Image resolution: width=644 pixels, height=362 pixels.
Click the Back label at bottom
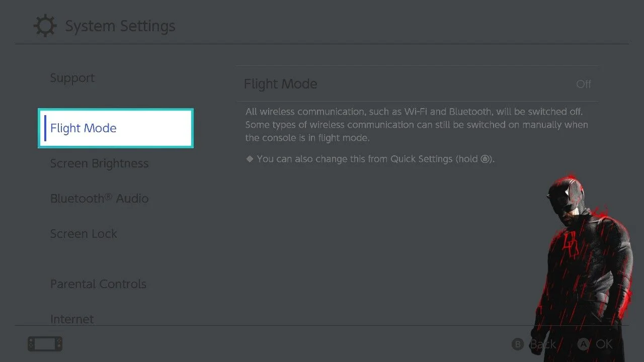coord(542,344)
